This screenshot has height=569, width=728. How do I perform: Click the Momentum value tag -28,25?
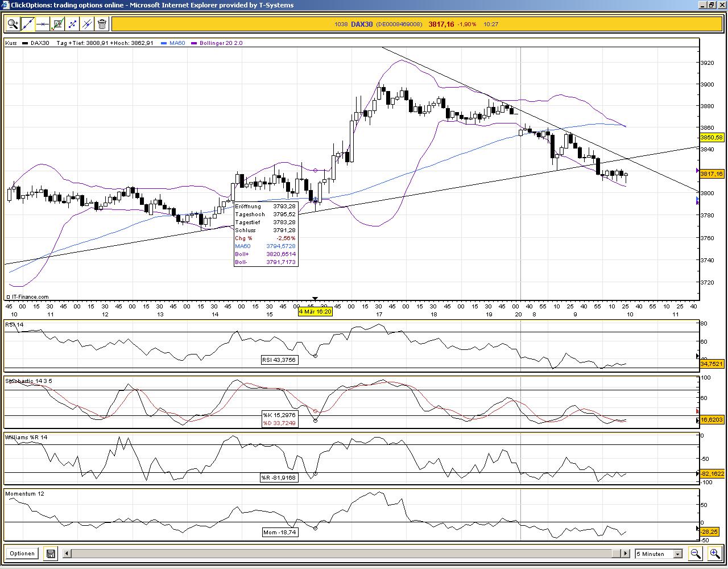coord(710,532)
